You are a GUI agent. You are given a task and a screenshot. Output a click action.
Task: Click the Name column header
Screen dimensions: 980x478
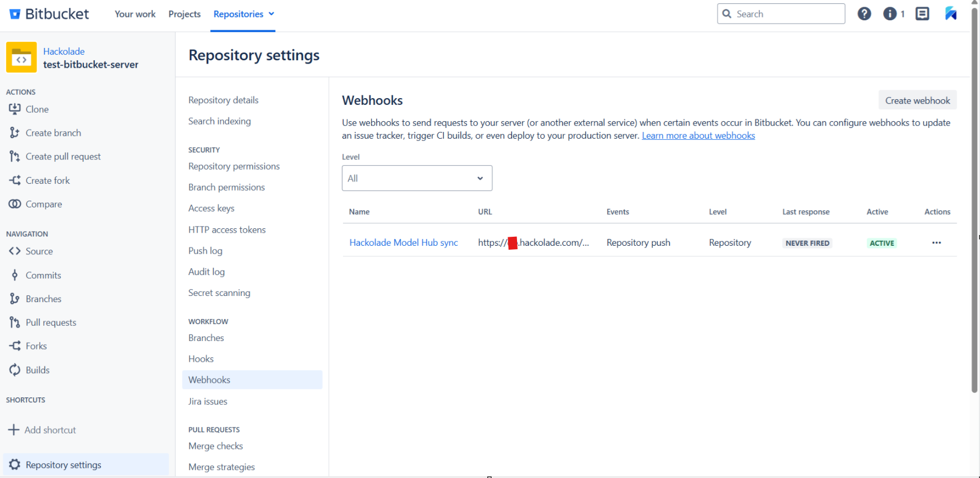tap(359, 212)
